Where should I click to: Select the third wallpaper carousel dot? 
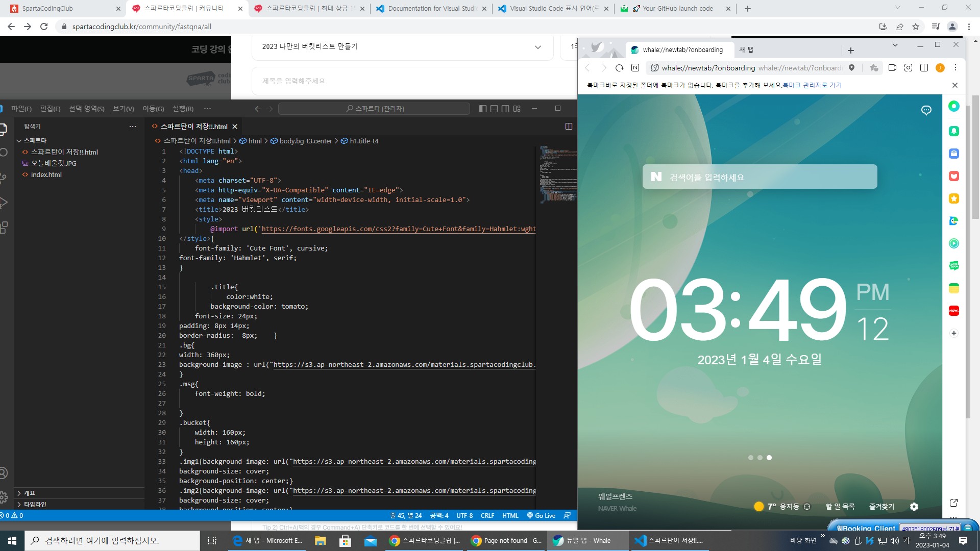[x=769, y=458]
